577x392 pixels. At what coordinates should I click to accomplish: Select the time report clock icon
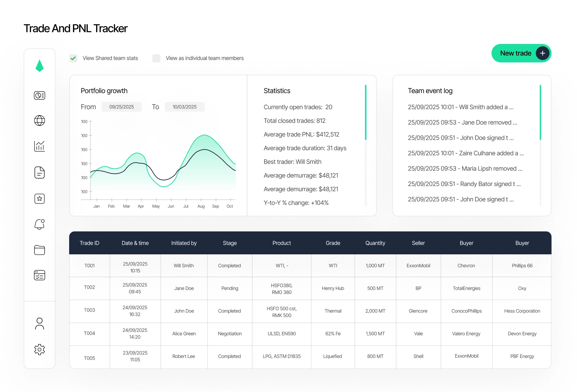[40, 95]
